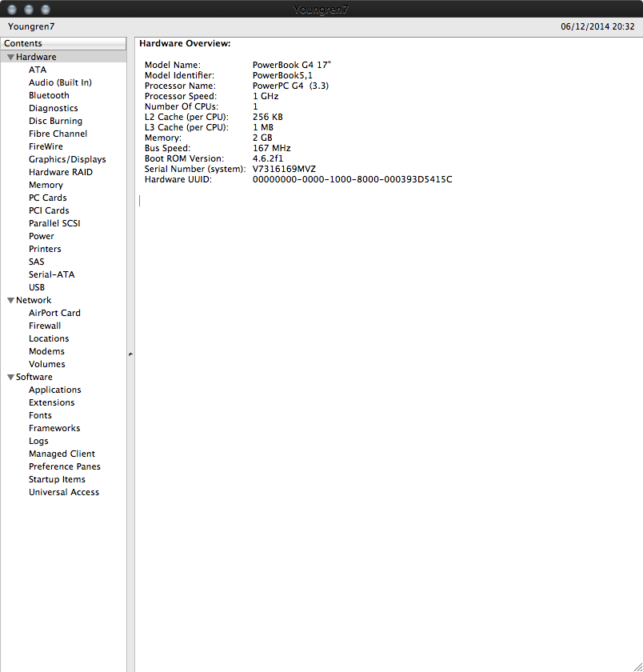Click the 1 MB L3 cache value
The image size is (643, 672).
click(263, 127)
